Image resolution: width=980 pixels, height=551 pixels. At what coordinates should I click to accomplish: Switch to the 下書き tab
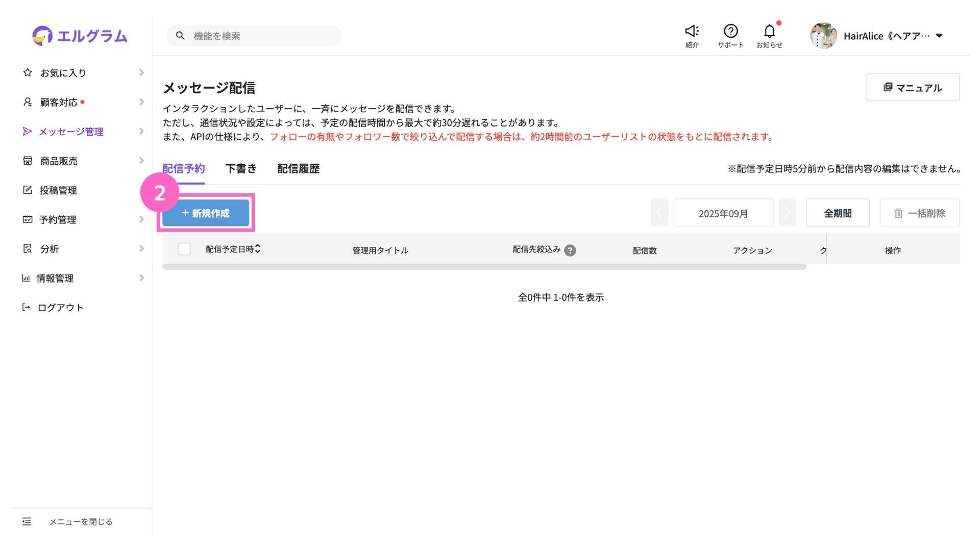241,169
